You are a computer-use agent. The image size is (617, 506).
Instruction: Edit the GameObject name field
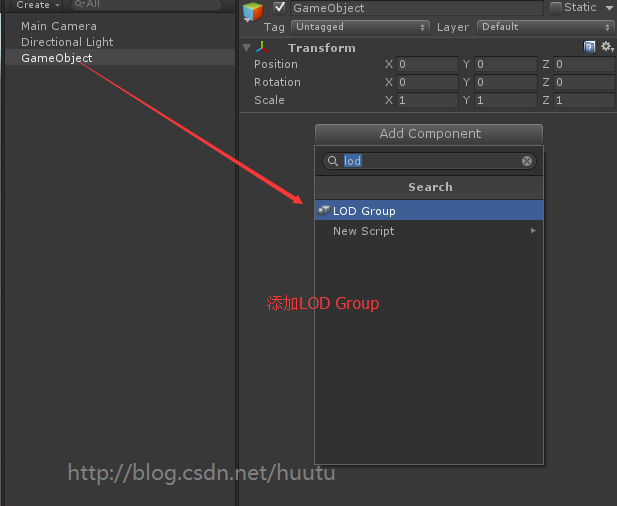pyautogui.click(x=417, y=8)
